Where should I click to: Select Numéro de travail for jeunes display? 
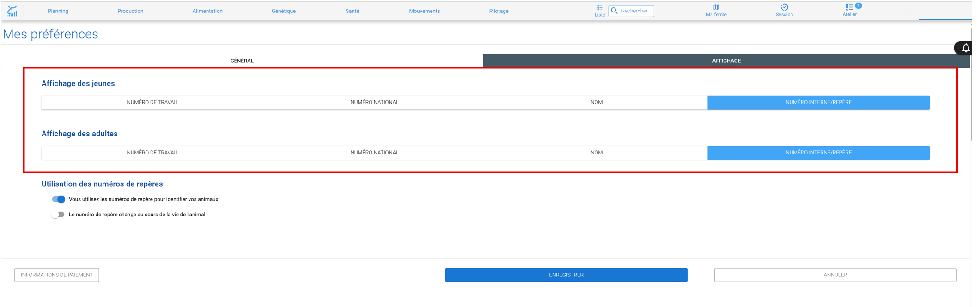click(x=153, y=103)
